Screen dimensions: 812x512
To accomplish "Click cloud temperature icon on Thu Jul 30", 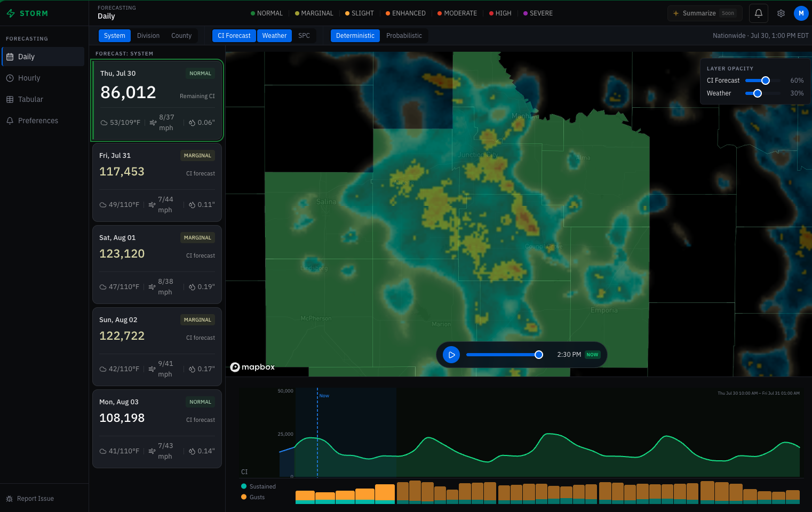I will [x=104, y=123].
